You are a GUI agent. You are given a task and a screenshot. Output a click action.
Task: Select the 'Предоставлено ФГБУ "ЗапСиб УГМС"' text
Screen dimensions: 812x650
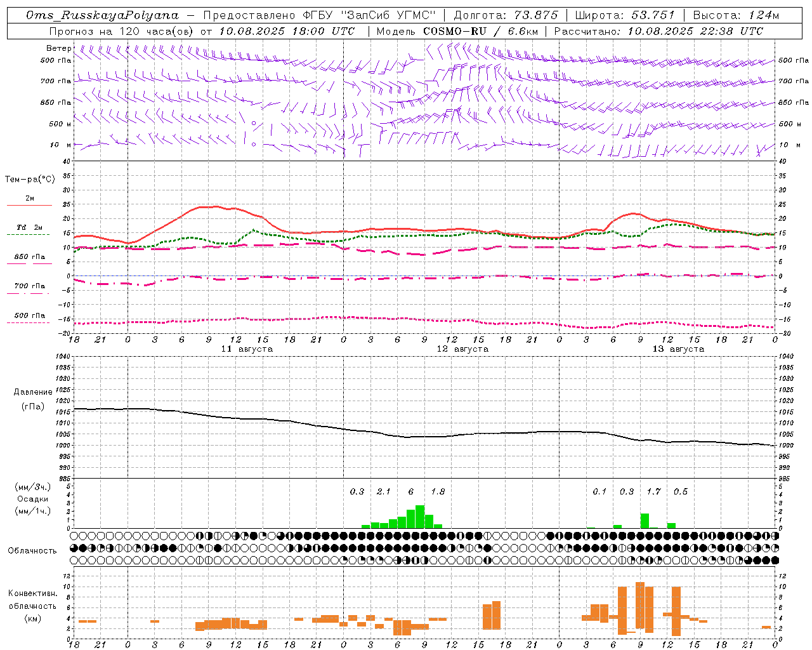[x=320, y=15]
